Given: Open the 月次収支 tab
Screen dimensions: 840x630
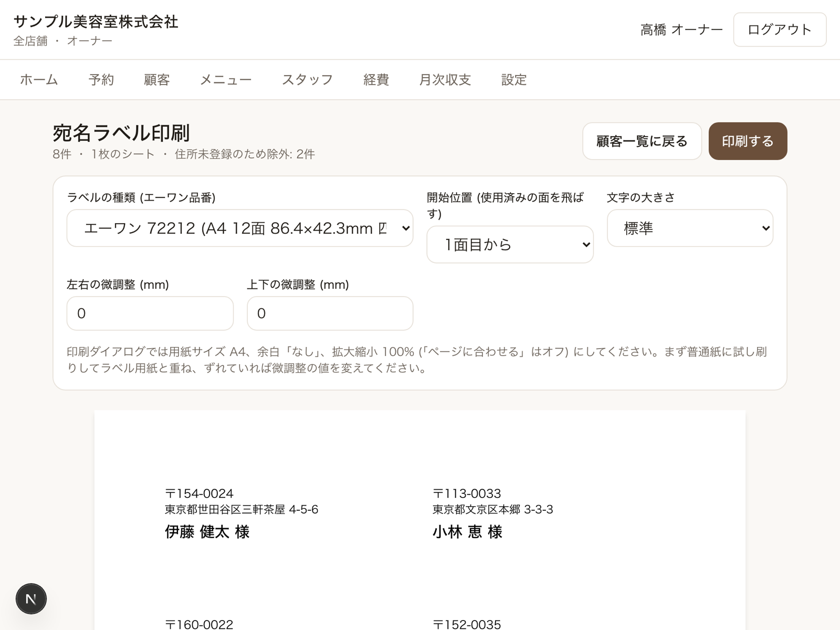Looking at the screenshot, I should (445, 80).
